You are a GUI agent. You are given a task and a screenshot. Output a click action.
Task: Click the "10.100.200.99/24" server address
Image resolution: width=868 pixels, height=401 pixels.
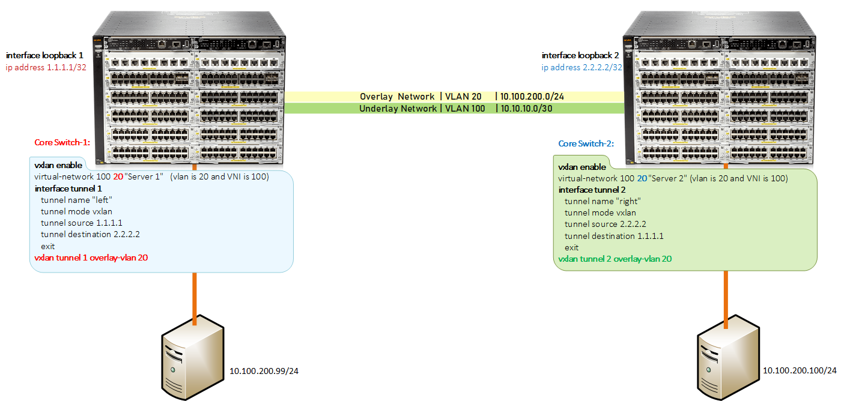pos(264,371)
